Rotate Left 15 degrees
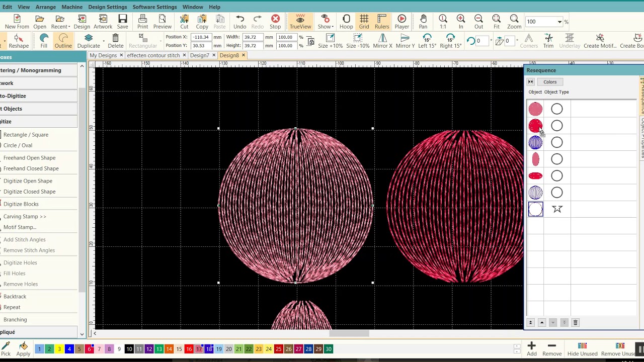Screen dimensions: 644x362 427,41
